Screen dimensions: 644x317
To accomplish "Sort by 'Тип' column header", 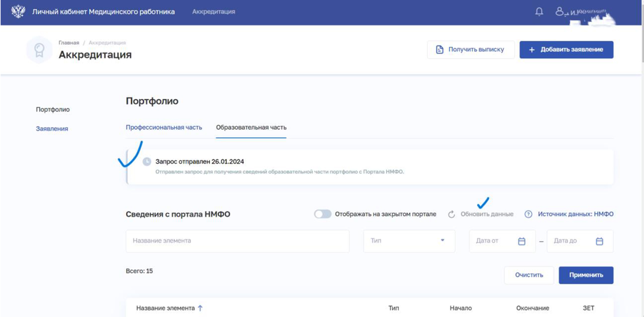I will 393,308.
